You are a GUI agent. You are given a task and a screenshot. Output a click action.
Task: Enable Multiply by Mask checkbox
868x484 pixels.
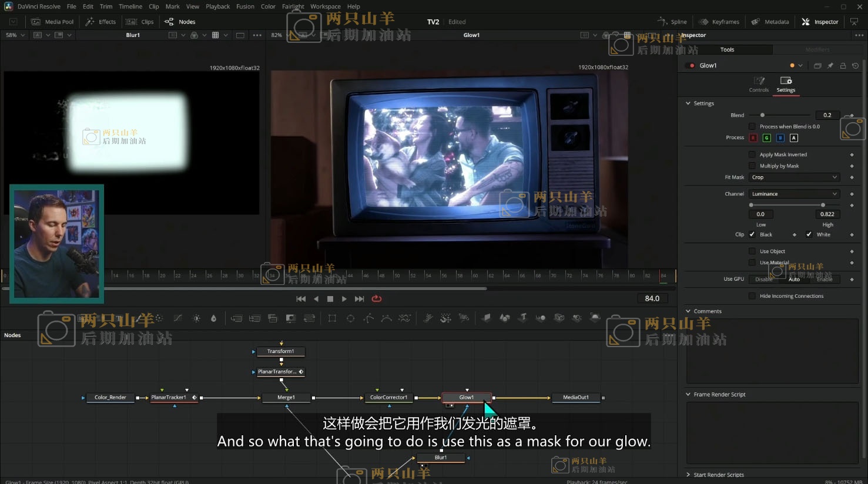tap(752, 166)
